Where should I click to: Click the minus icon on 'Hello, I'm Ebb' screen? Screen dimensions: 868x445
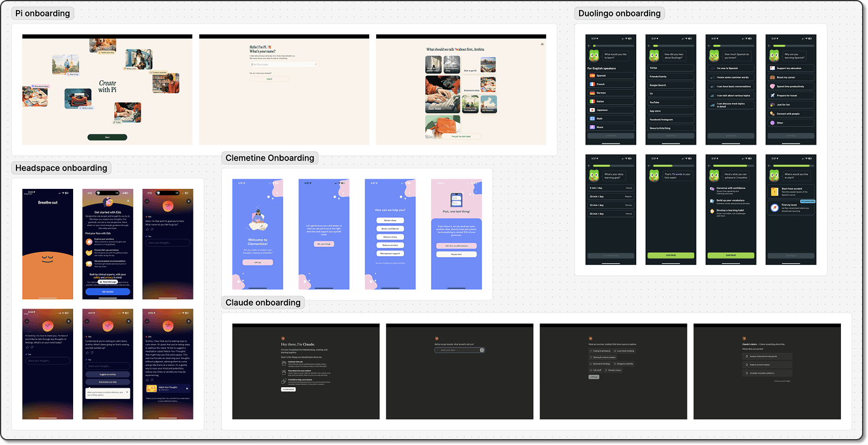click(147, 201)
